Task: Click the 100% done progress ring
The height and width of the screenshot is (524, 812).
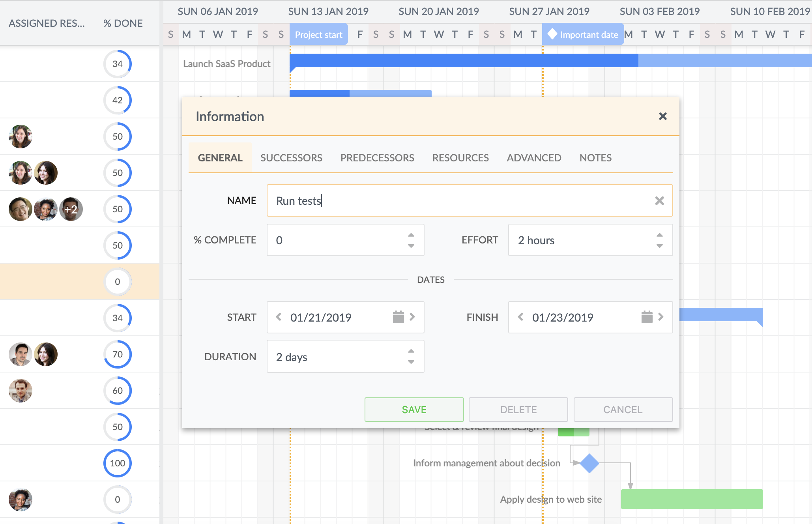Action: tap(117, 463)
